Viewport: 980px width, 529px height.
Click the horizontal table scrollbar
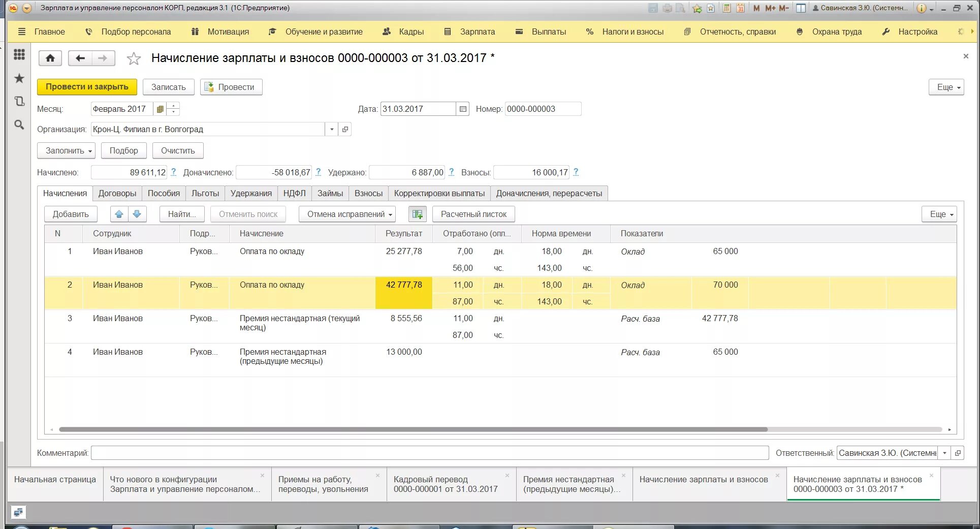(x=413, y=429)
